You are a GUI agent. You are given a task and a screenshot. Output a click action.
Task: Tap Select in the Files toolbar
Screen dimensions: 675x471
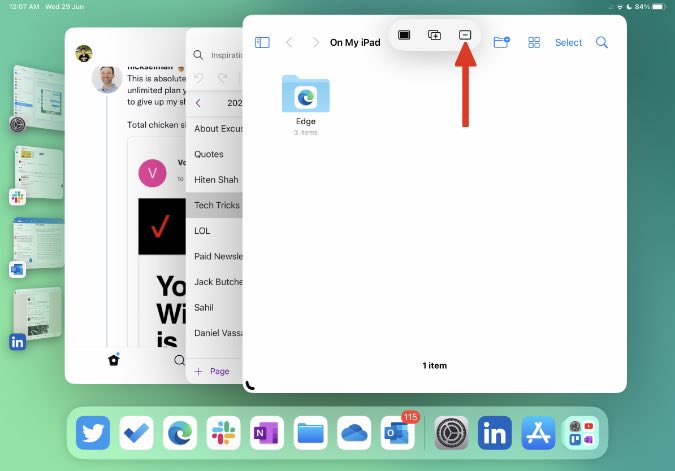pyautogui.click(x=568, y=42)
